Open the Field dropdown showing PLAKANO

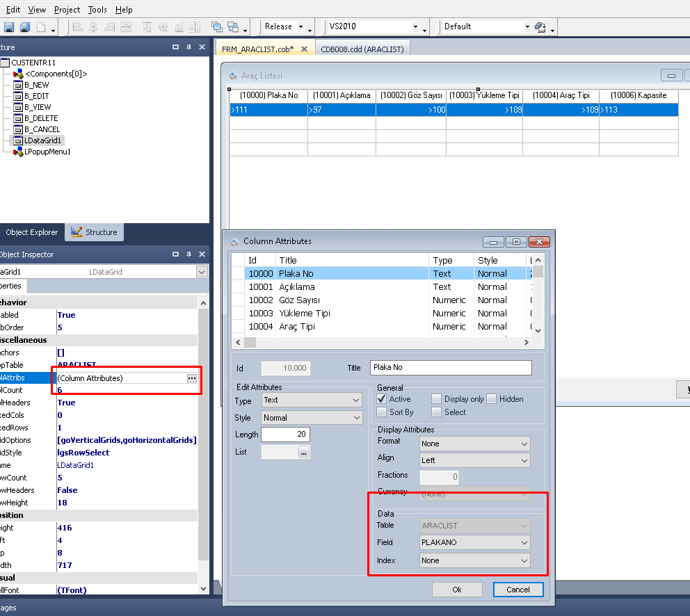tap(474, 542)
